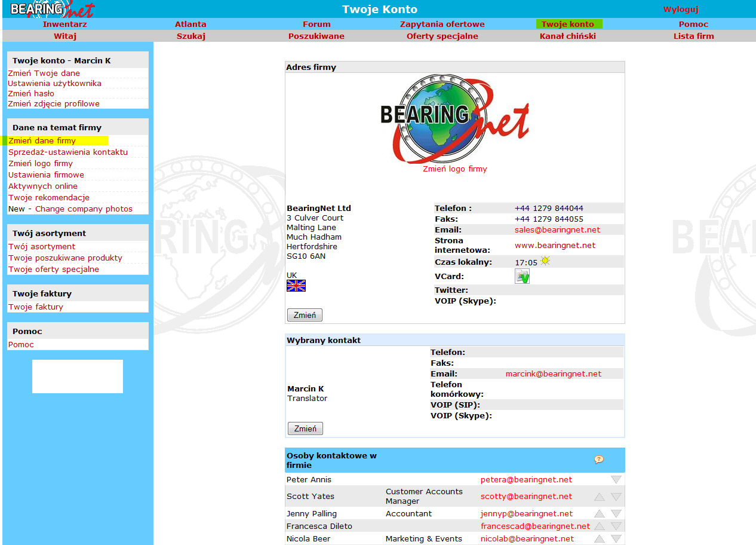Open the Inwentarz menu
This screenshot has width=756, height=545.
[65, 25]
